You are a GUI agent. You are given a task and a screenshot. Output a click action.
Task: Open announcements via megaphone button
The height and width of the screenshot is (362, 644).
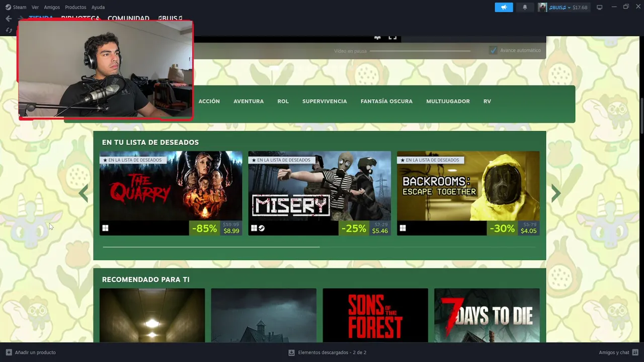(504, 7)
